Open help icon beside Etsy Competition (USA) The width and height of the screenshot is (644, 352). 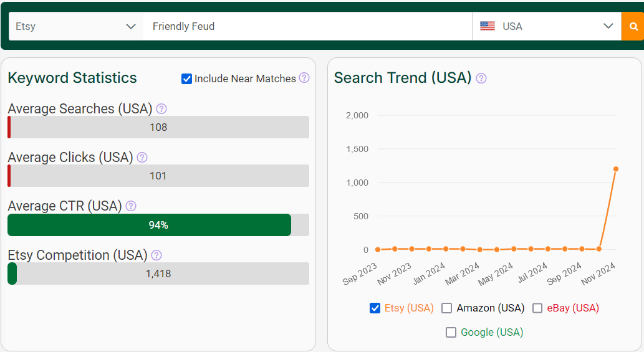156,255
